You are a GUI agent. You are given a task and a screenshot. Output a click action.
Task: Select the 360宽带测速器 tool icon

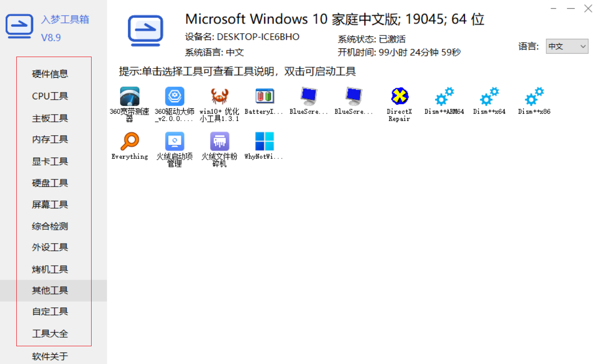[x=129, y=96]
